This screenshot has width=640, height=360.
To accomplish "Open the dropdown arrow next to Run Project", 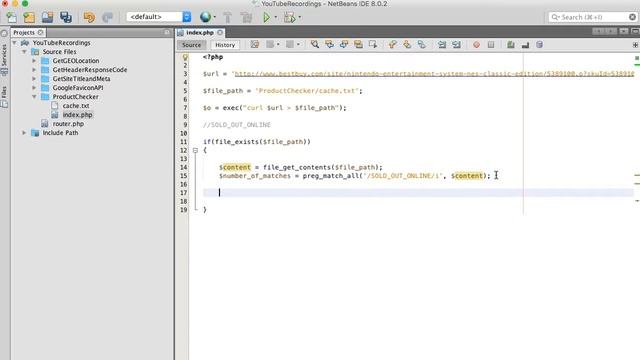I will 275,17.
